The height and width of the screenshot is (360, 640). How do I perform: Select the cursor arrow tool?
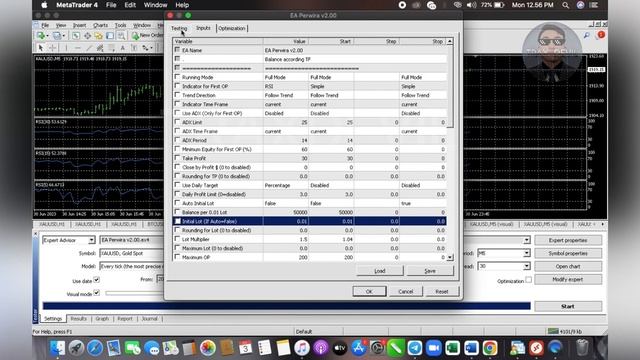40,48
